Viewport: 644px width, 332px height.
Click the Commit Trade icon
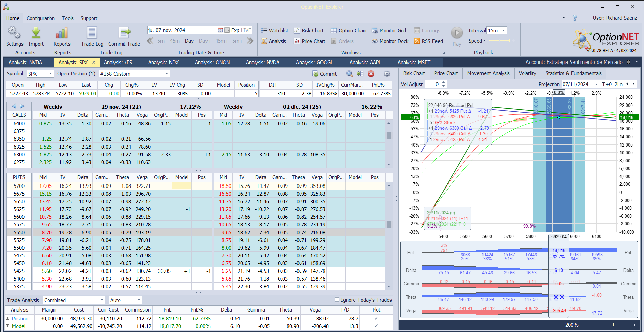pos(124,33)
